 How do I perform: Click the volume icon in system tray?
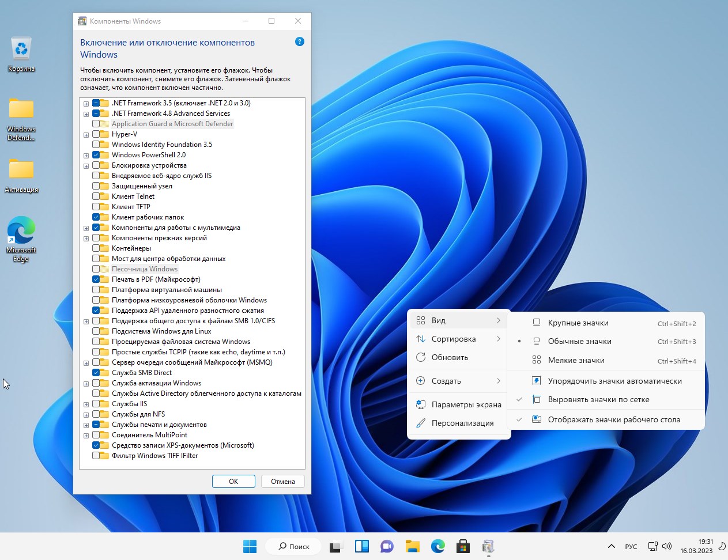[x=667, y=546]
